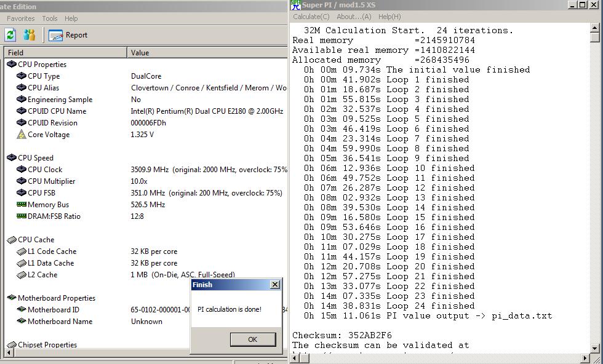
Task: Select the CPU Speed group icon
Action: 12,158
